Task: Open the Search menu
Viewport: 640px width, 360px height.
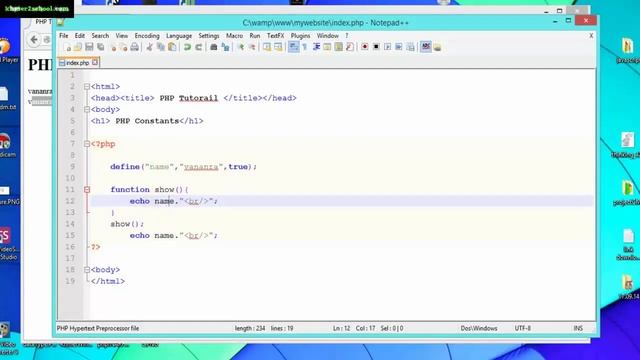Action: coord(100,36)
